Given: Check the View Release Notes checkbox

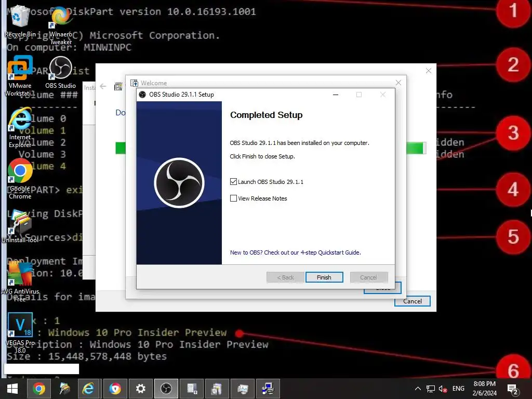Looking at the screenshot, I should (x=233, y=198).
